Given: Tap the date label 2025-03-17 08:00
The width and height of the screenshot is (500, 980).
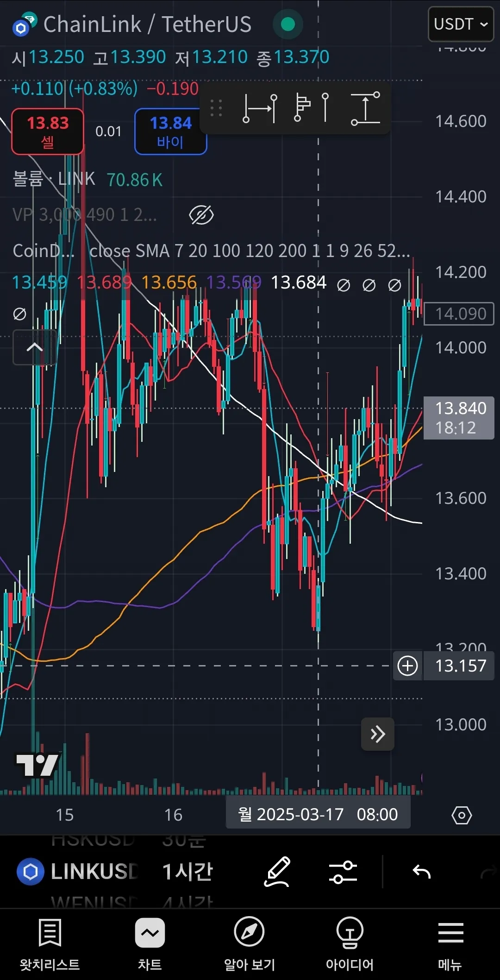Looking at the screenshot, I should pyautogui.click(x=318, y=814).
